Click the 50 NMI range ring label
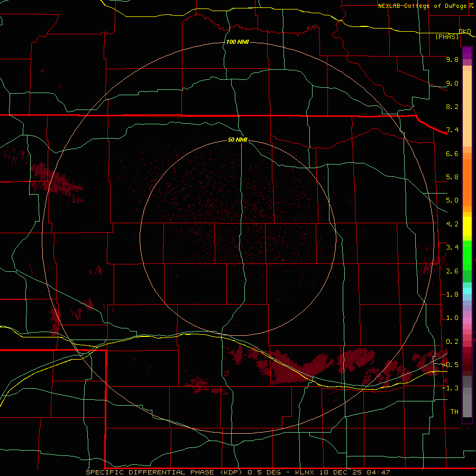Image resolution: width=476 pixels, height=476 pixels. click(237, 140)
